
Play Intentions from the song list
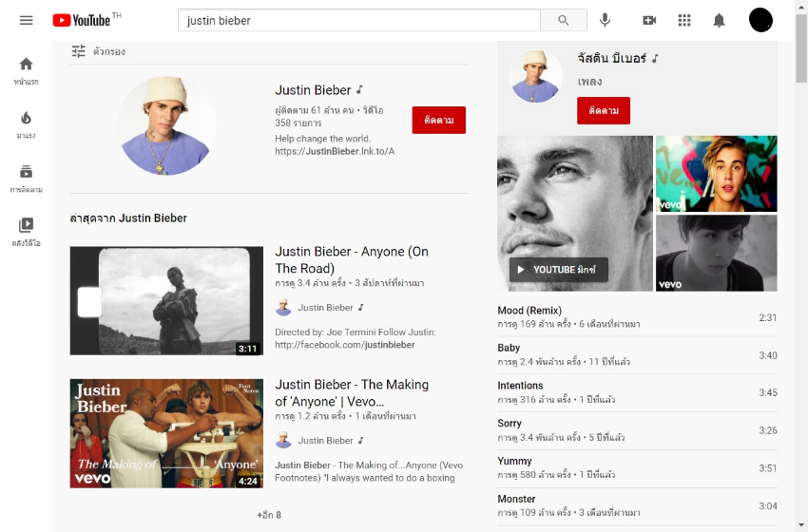pos(637,392)
